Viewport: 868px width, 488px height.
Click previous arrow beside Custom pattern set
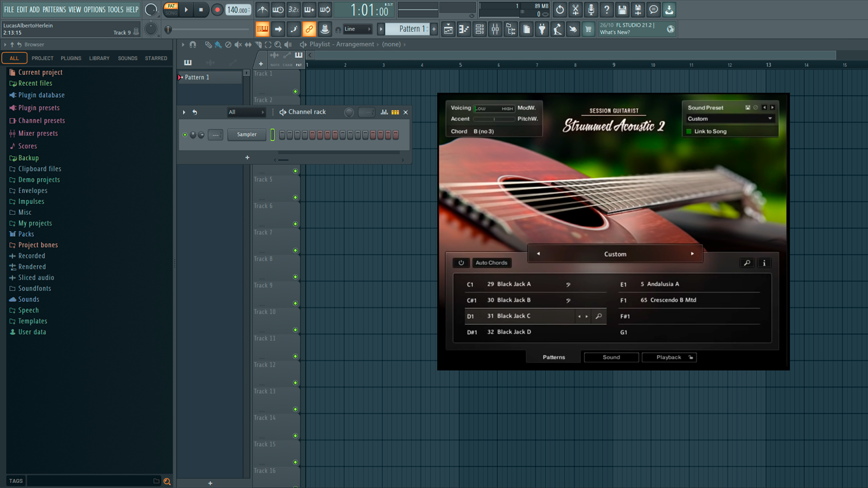pos(538,254)
